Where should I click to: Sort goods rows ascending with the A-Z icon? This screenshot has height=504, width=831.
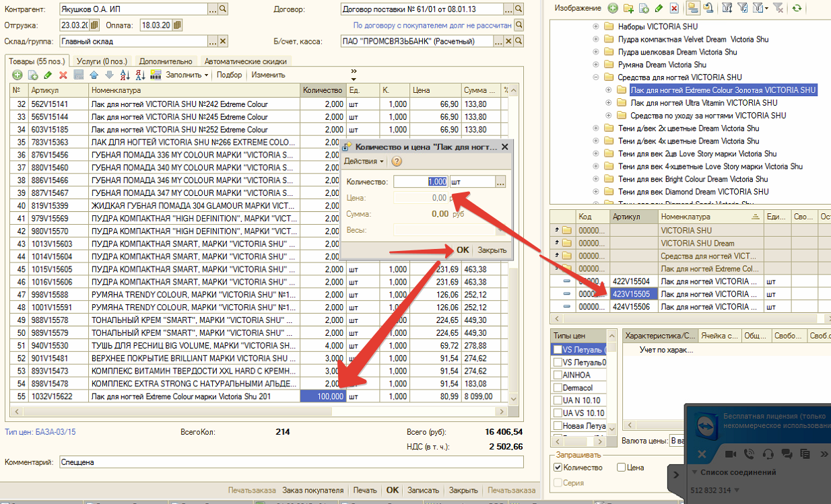(125, 75)
